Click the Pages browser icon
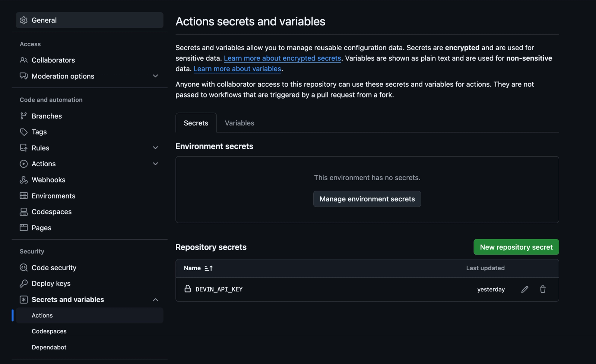596x364 pixels. [x=23, y=228]
